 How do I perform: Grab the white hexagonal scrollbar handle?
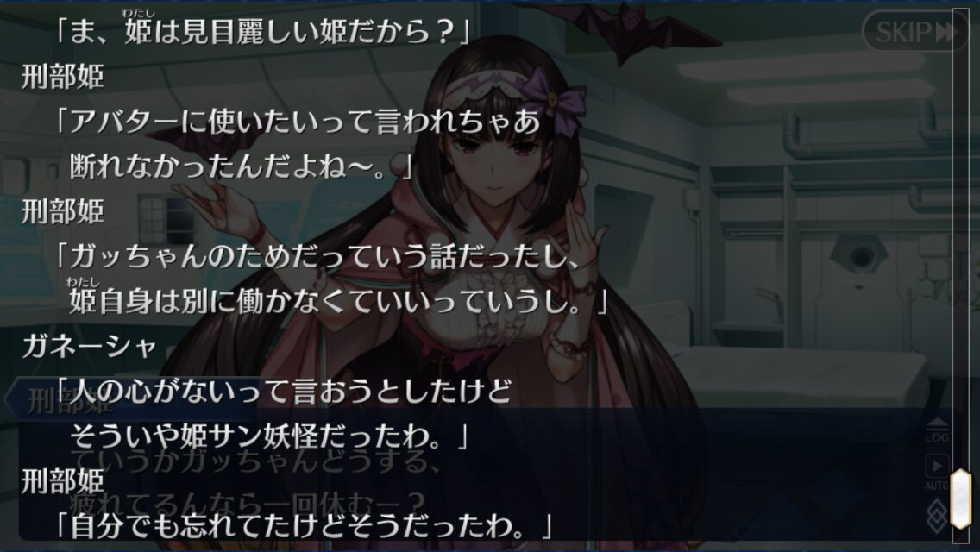tap(961, 499)
